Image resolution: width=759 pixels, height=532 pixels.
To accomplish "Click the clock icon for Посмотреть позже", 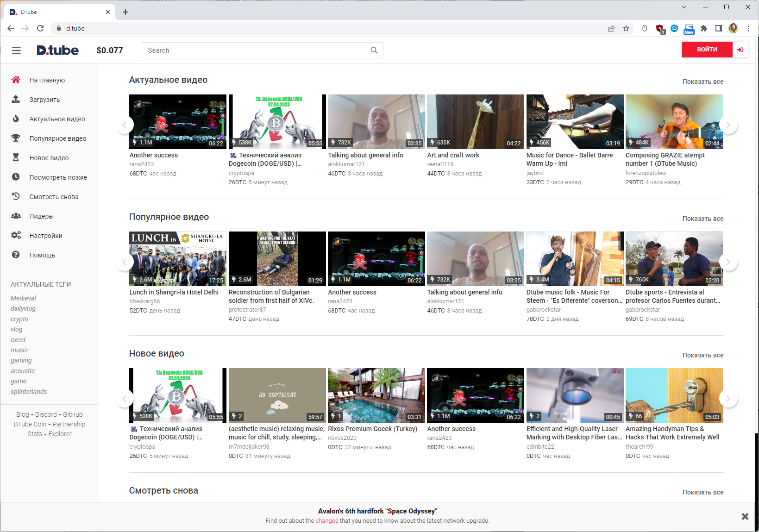I will click(x=16, y=177).
